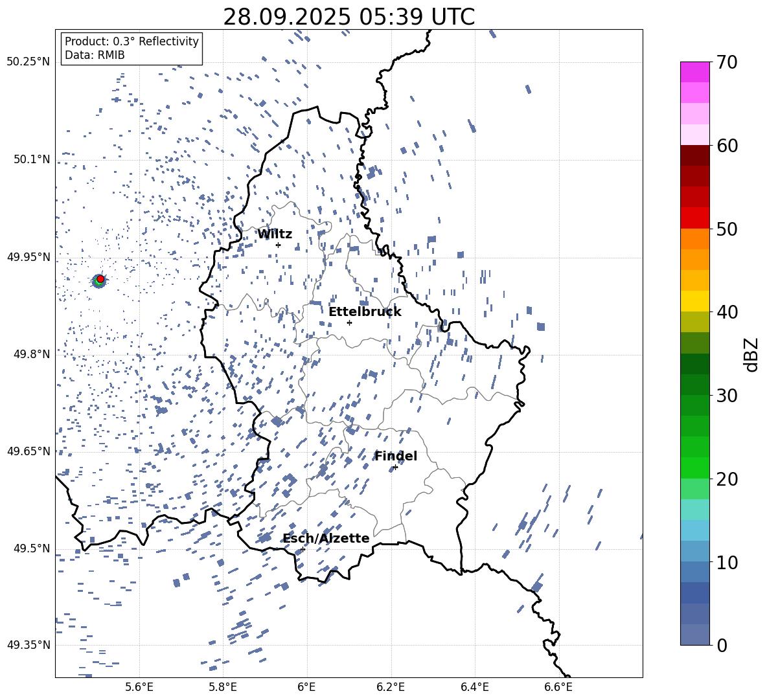767x700 pixels.
Task: Click the dark maroon colorbar segment below 60
Action: 695,155
